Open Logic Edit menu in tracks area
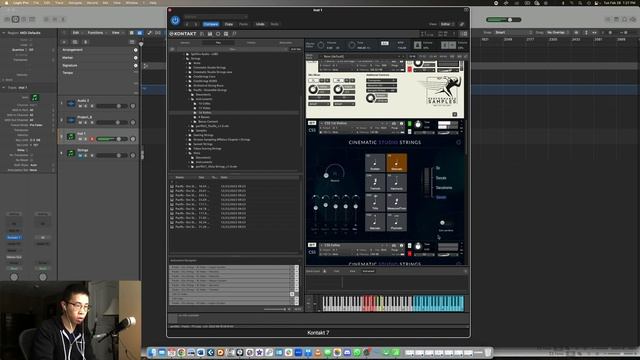This screenshot has height=360, width=640. coord(77,33)
